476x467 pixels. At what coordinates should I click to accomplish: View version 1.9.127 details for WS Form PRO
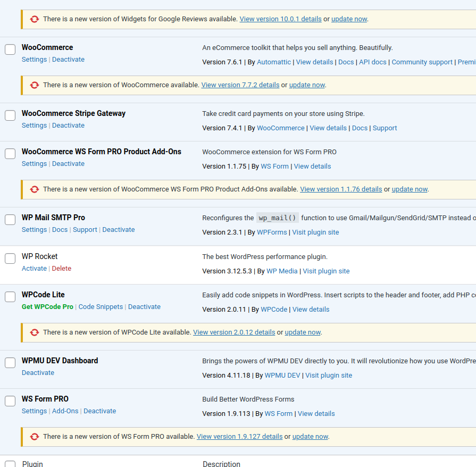tap(239, 437)
